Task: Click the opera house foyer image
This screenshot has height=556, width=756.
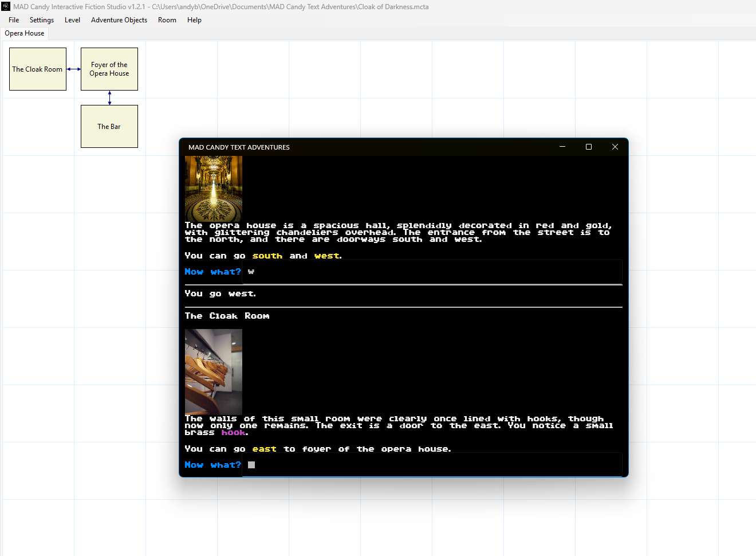Action: point(214,189)
